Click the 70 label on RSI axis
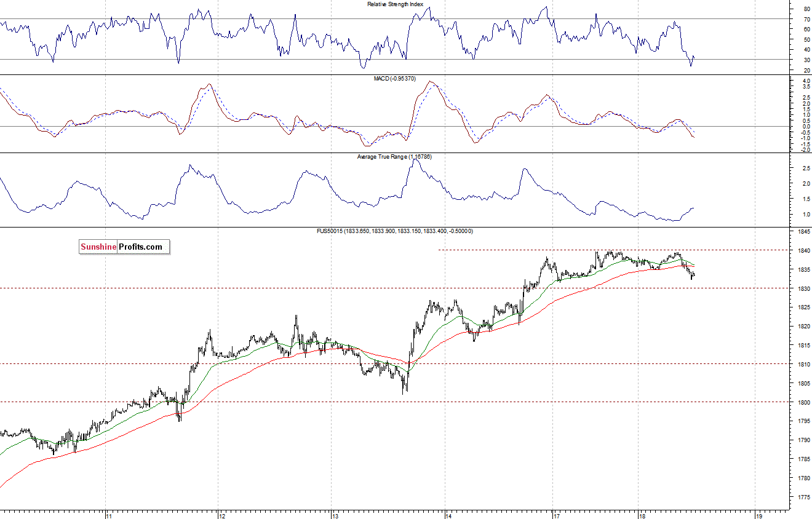The image size is (812, 519). pyautogui.click(x=806, y=19)
